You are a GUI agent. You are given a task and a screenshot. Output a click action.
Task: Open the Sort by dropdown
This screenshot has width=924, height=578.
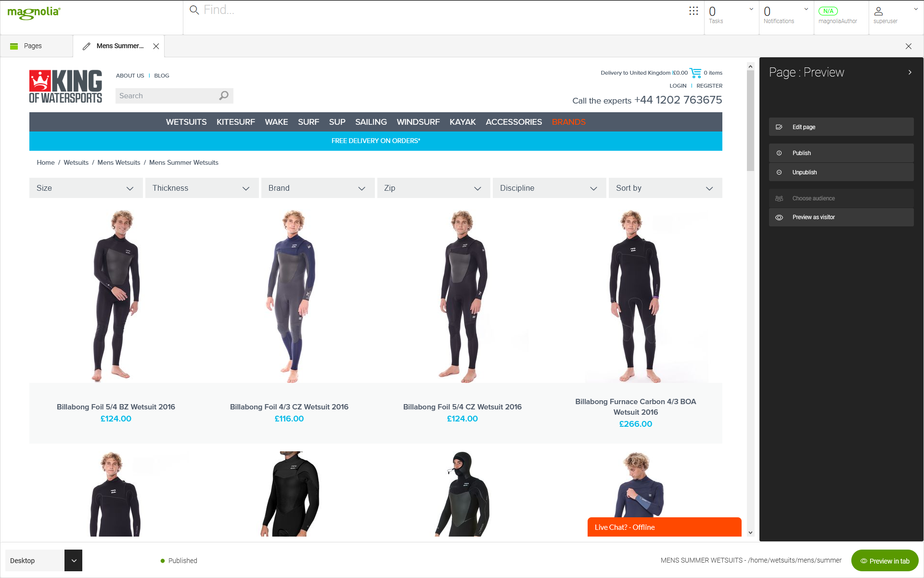[665, 188]
